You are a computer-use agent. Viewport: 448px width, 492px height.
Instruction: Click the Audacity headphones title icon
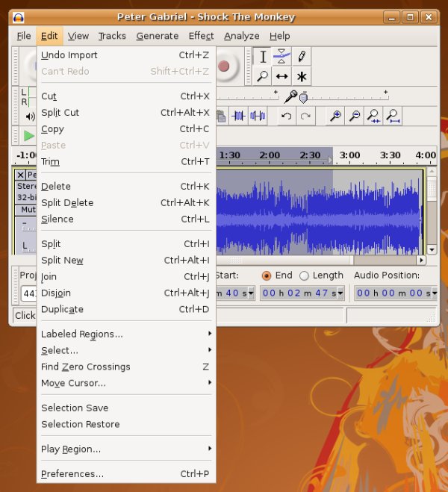19,18
